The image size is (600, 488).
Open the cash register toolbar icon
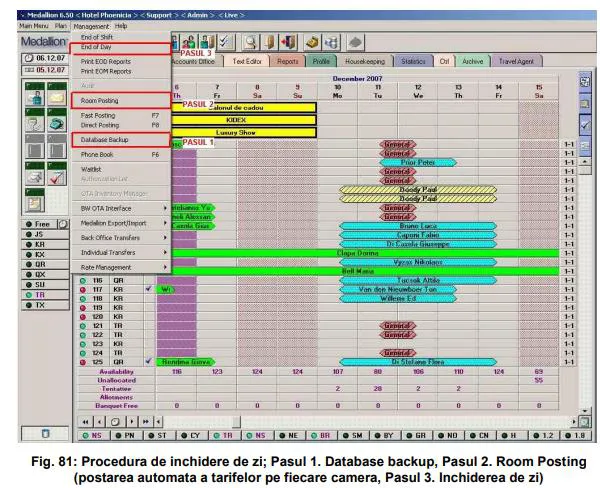point(313,42)
